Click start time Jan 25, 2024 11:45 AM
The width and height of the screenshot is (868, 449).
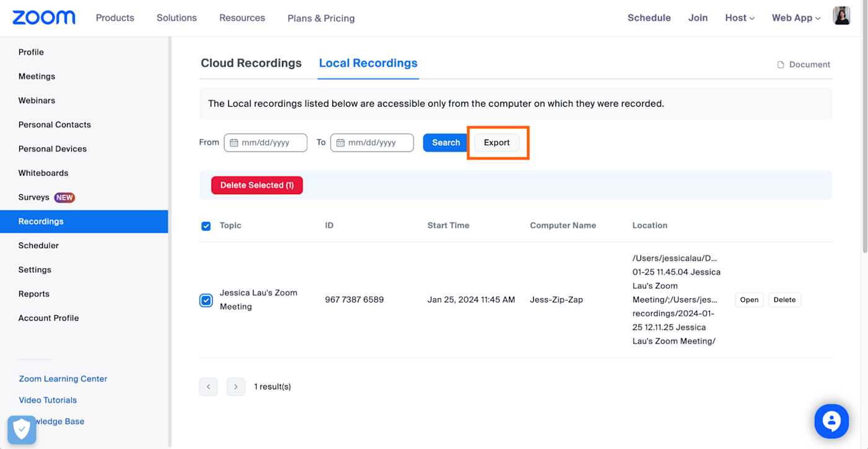point(471,300)
